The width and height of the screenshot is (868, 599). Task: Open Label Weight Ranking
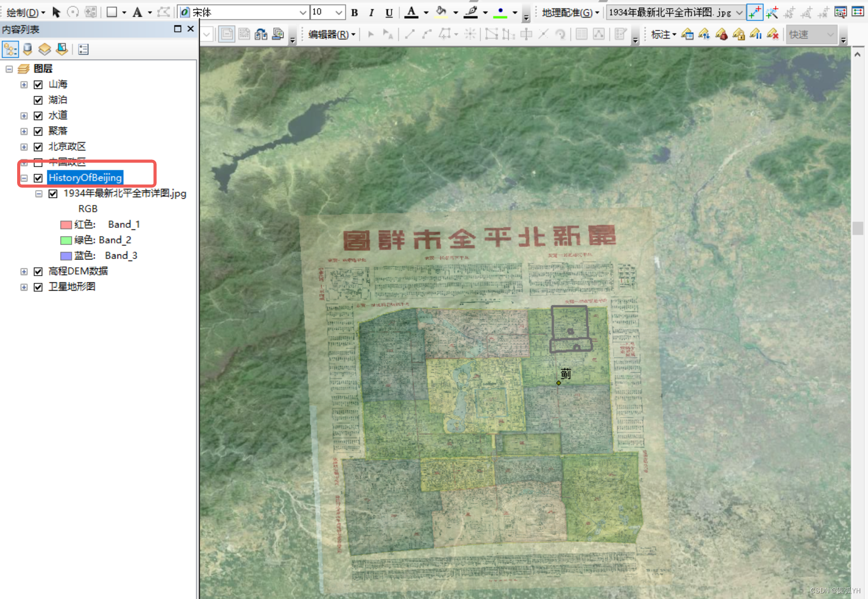coord(722,34)
